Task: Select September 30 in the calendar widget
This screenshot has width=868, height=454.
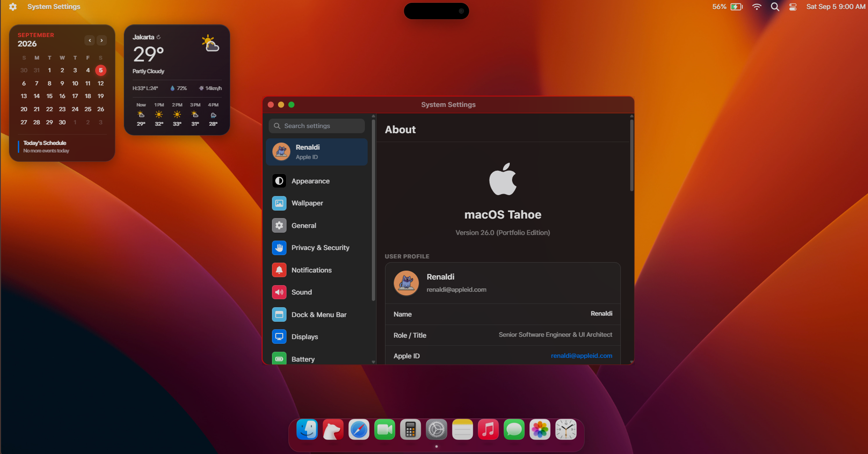Action: point(62,122)
